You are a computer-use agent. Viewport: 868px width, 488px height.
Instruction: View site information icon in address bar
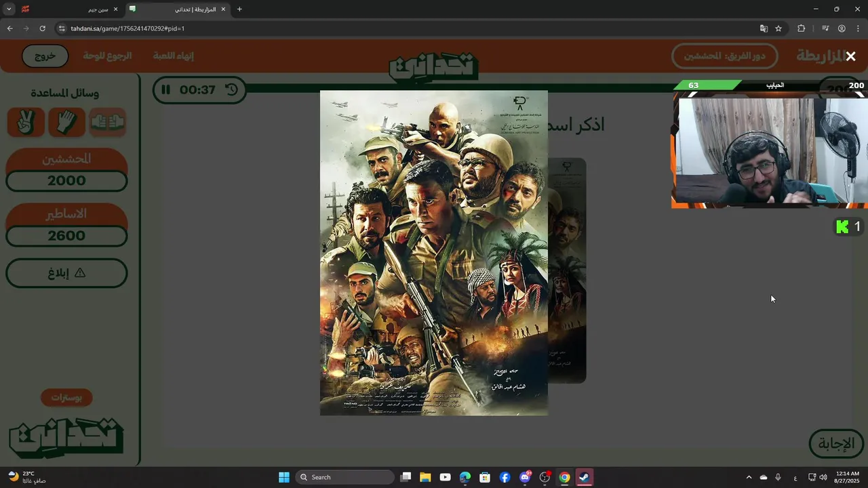click(x=61, y=28)
